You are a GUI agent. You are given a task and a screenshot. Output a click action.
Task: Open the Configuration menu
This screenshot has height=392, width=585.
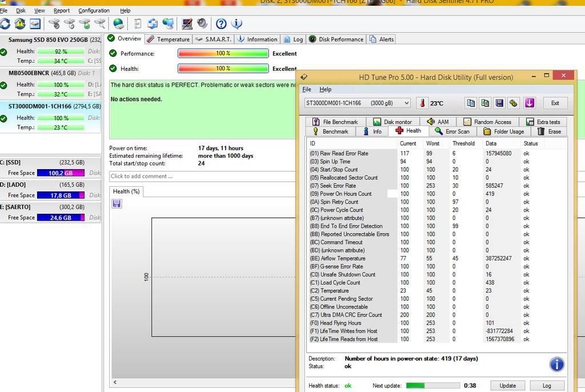tap(94, 10)
